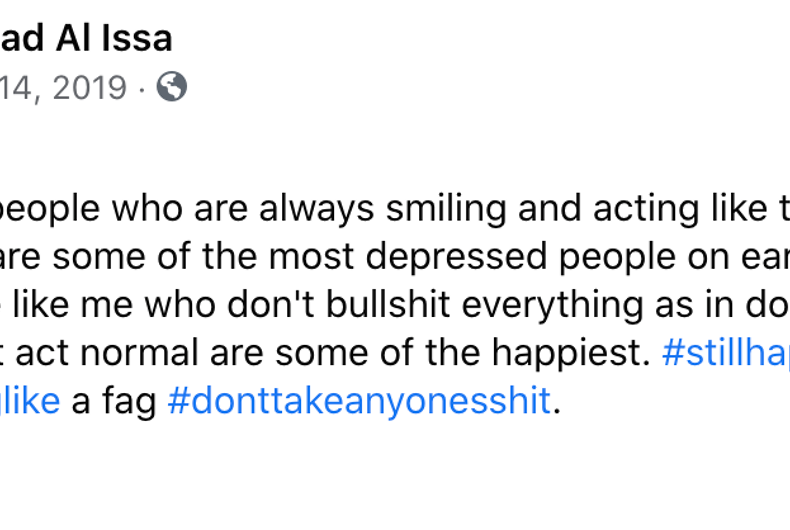790x530 pixels.
Task: Click the year "2019" in the post date
Action: point(90,88)
